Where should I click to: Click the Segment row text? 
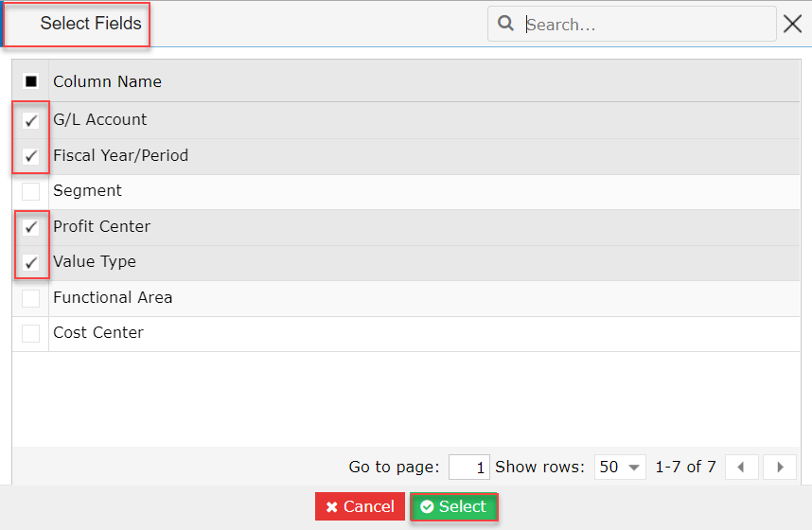tap(87, 190)
